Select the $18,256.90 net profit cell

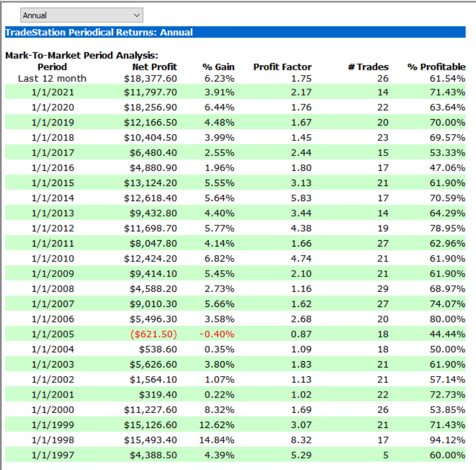(x=150, y=107)
